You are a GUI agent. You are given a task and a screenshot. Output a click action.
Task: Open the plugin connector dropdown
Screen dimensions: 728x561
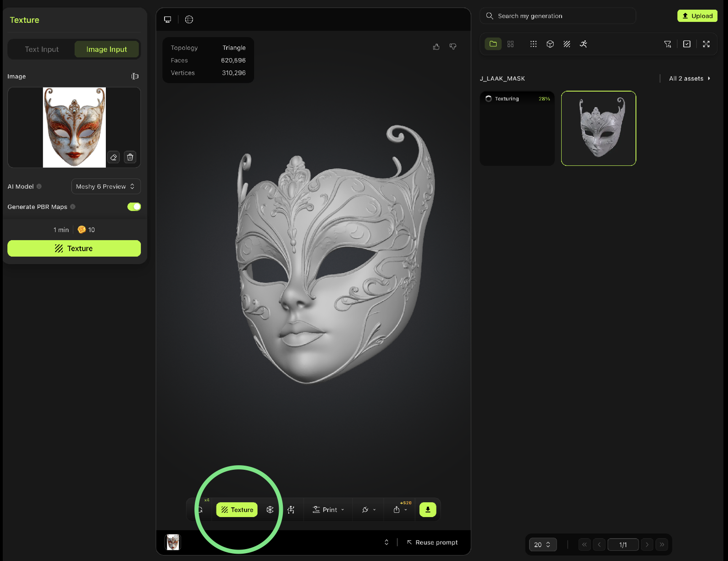369,510
